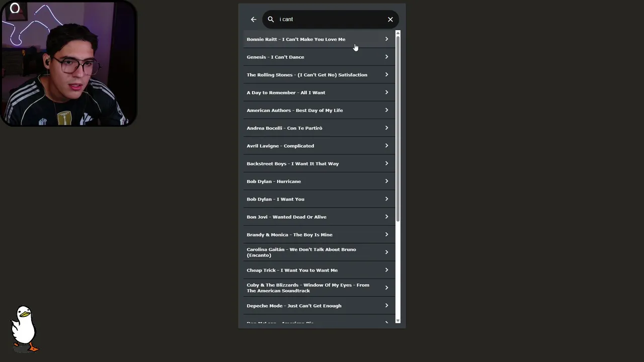
Task: Expand chevron next to Genesis - I Can't Dance
Action: tap(386, 57)
